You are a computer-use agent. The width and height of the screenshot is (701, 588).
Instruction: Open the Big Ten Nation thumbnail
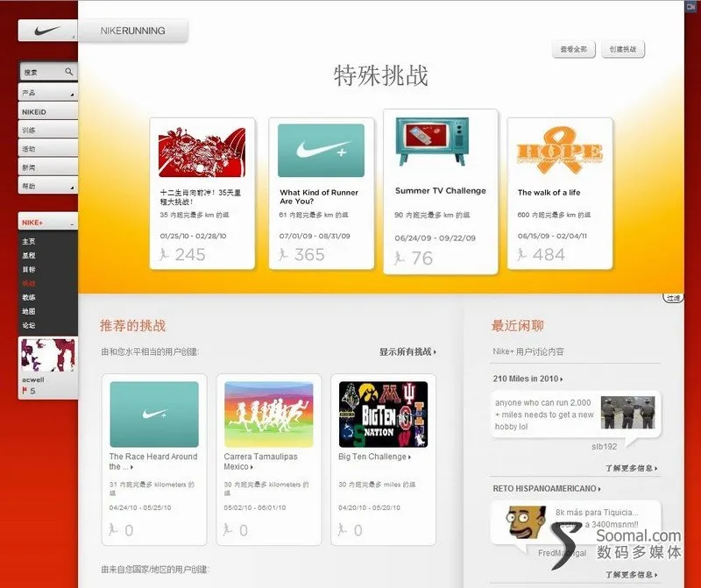click(x=383, y=414)
